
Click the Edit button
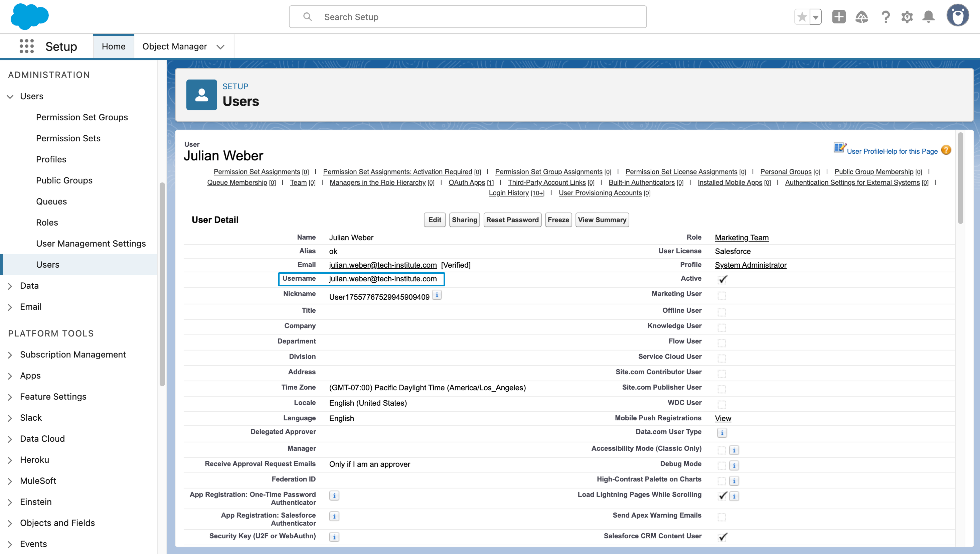point(435,220)
